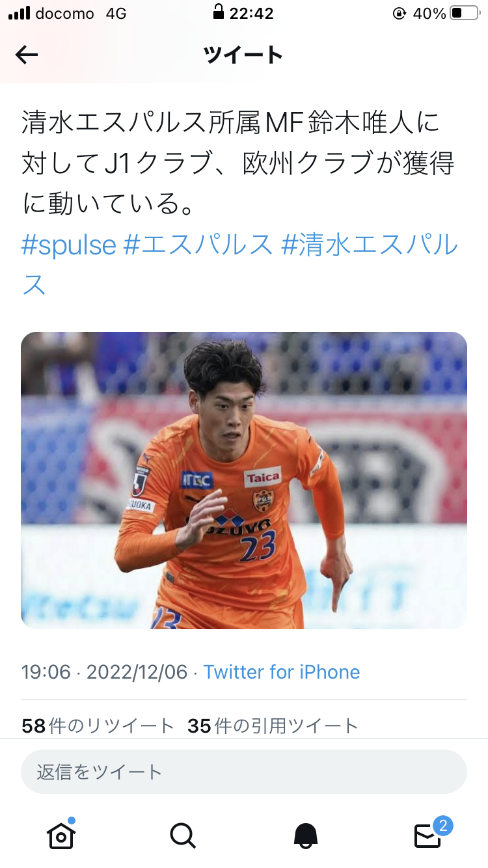The width and height of the screenshot is (488, 868).
Task: Open the #spulse hashtag
Action: tap(69, 245)
